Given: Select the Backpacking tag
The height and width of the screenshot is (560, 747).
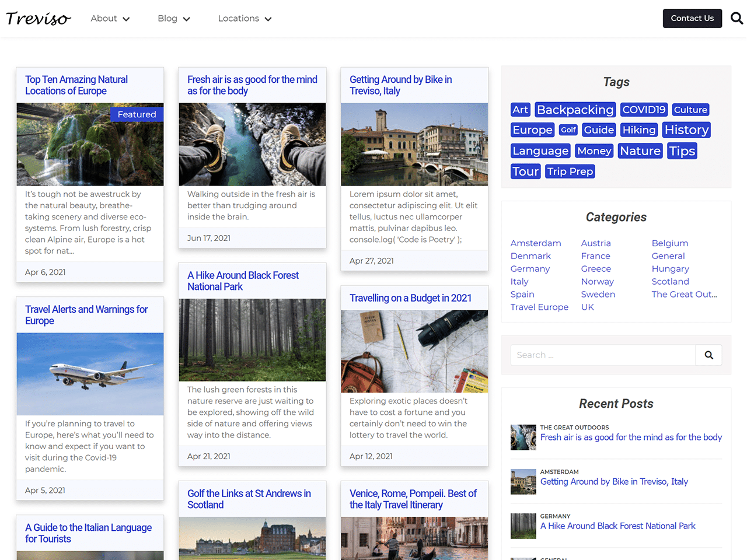Looking at the screenshot, I should pyautogui.click(x=575, y=110).
